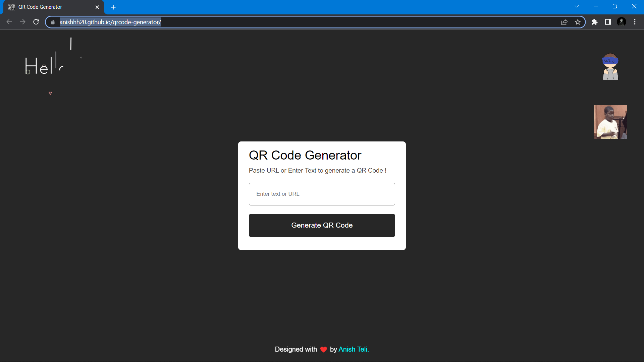Click the address bar URL
This screenshot has width=644, height=362.
point(110,22)
